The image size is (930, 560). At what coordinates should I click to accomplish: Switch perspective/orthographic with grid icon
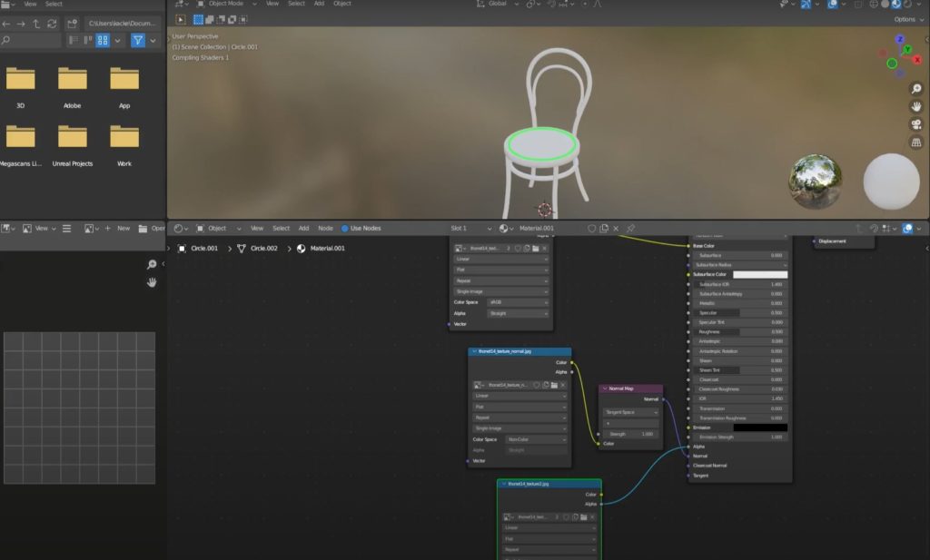click(916, 143)
